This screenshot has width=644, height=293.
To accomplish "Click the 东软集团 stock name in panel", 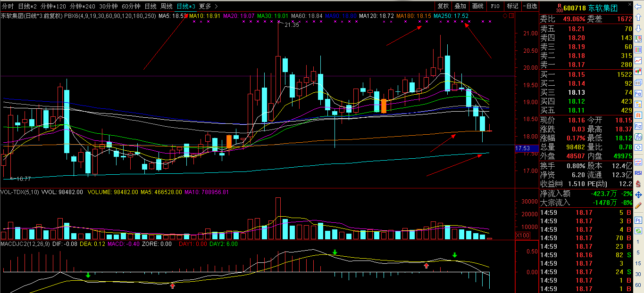I will [x=602, y=8].
